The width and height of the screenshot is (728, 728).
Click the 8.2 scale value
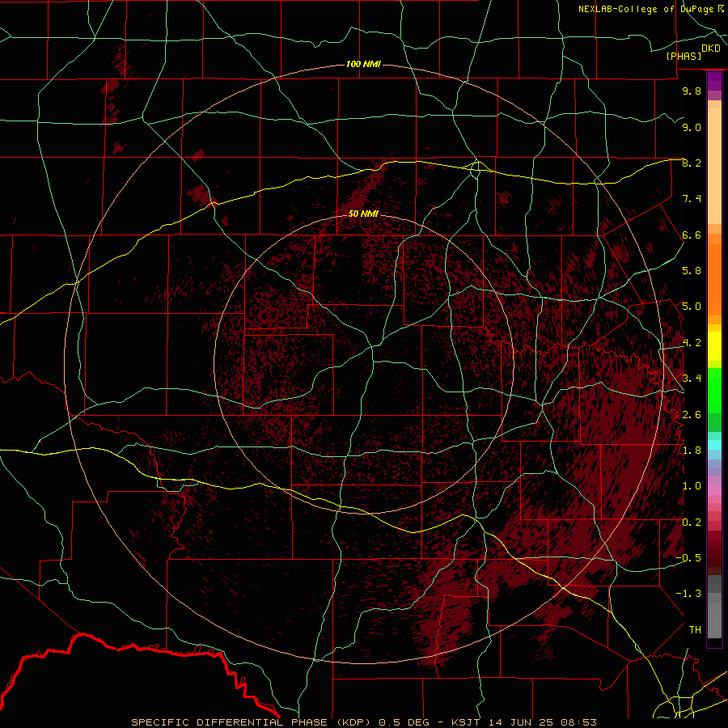point(692,163)
